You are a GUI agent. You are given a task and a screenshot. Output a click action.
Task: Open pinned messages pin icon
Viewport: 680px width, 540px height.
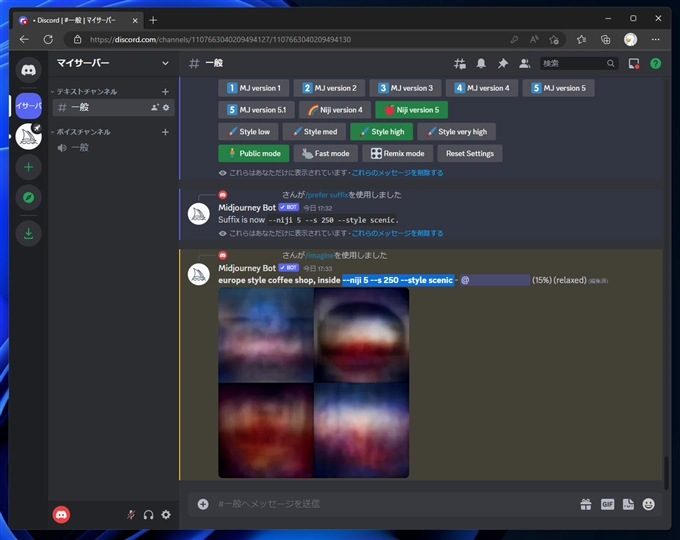(x=503, y=64)
